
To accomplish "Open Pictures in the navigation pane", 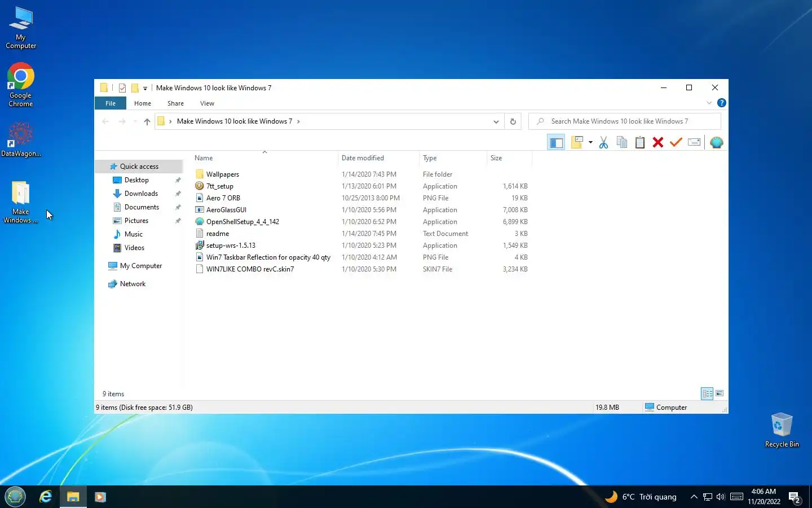I will (136, 221).
